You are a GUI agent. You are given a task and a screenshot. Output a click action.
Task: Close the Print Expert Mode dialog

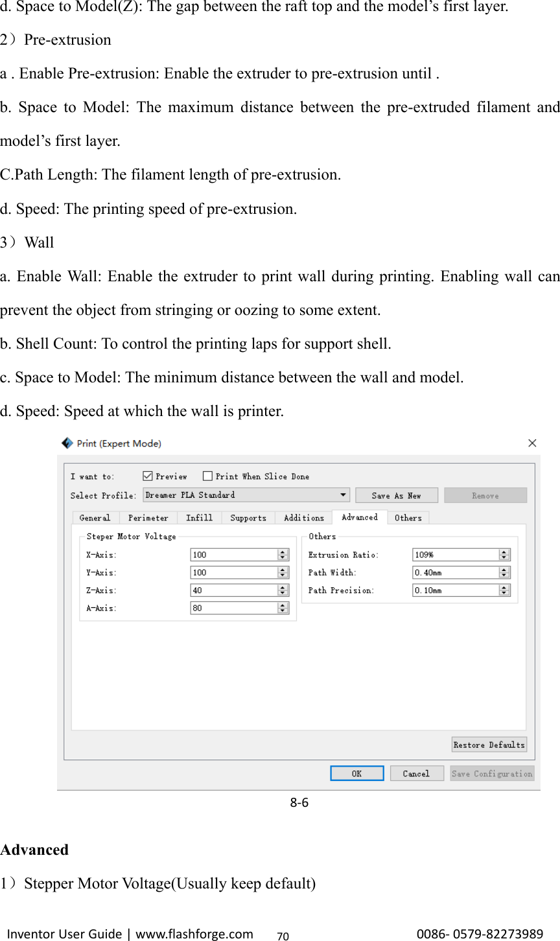click(x=532, y=443)
